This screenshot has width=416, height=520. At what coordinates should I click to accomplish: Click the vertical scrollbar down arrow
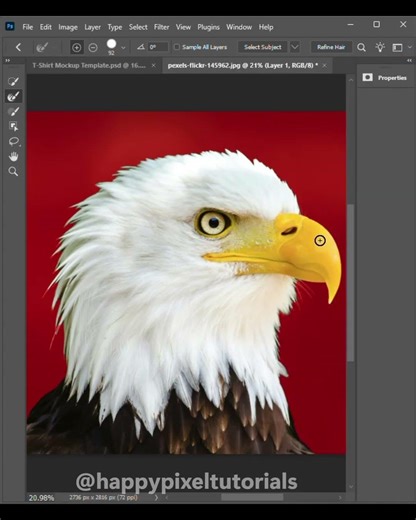click(x=351, y=487)
